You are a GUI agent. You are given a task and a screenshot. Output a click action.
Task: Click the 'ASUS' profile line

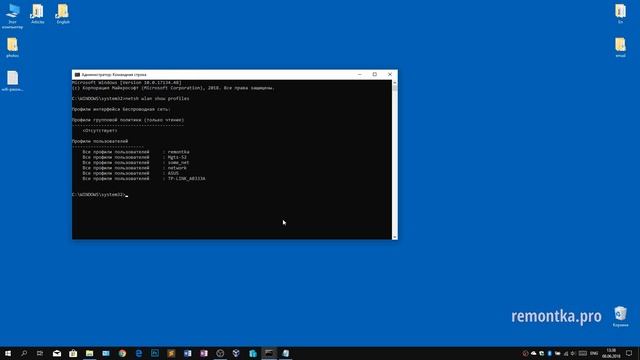click(131, 173)
